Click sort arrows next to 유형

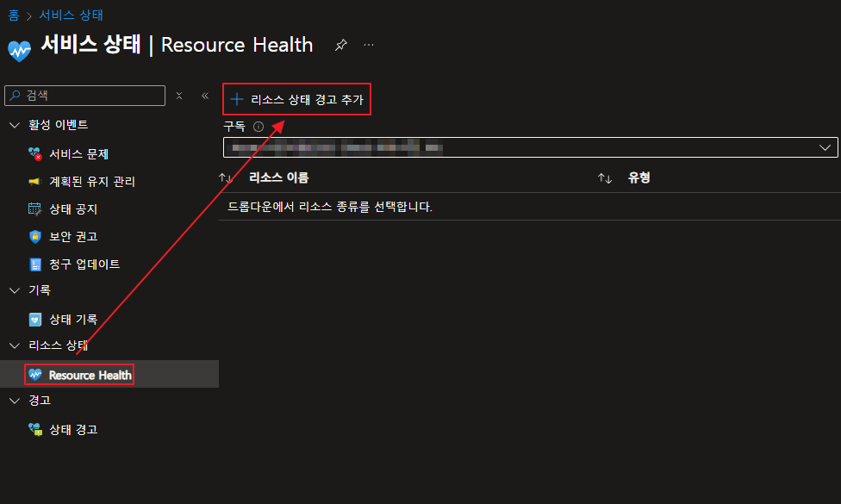pos(605,178)
